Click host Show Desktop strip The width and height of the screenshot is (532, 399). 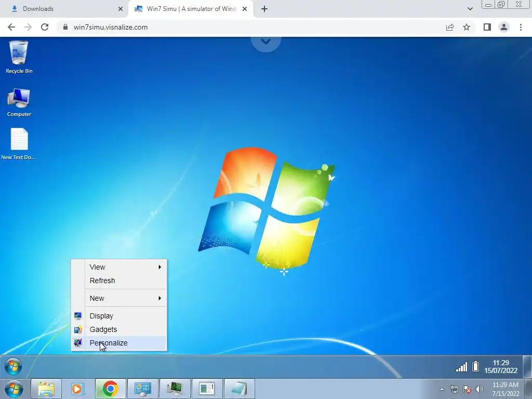pos(528,389)
